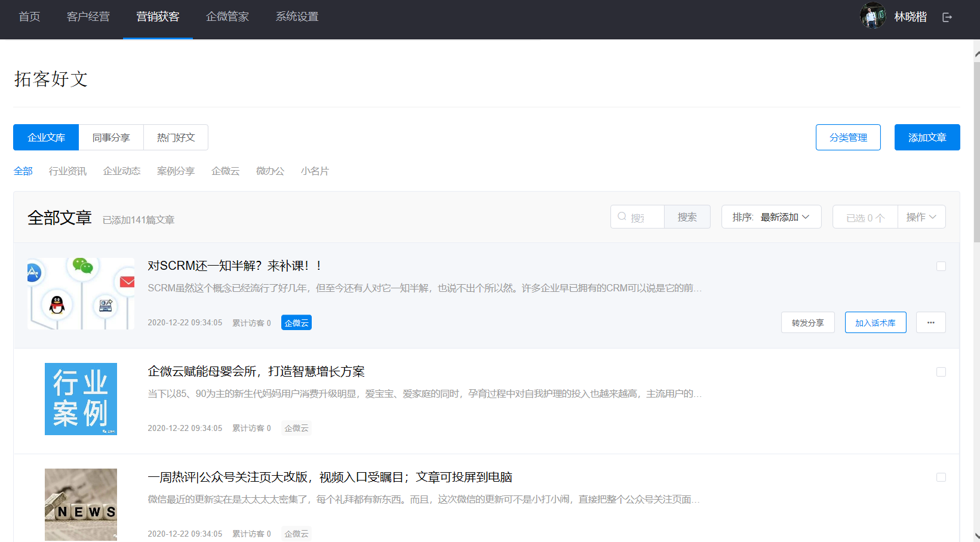Open the three-dots more options button
This screenshot has height=542, width=980.
click(930, 322)
